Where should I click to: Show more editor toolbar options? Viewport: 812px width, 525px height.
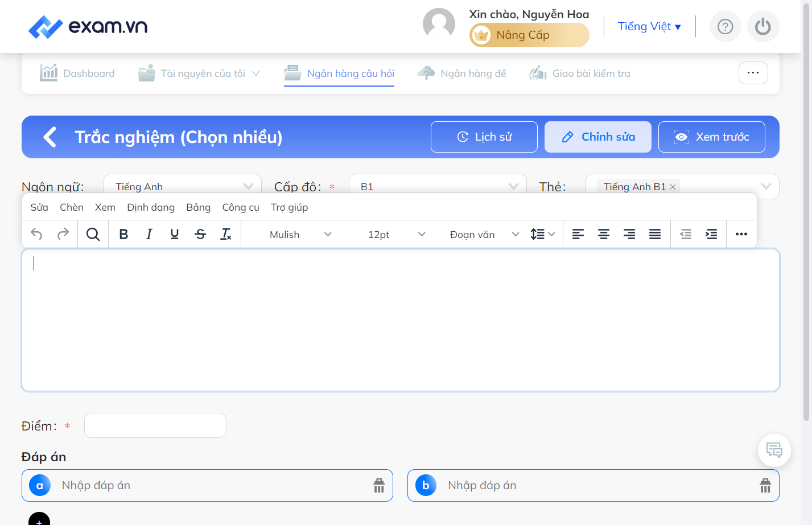point(741,234)
